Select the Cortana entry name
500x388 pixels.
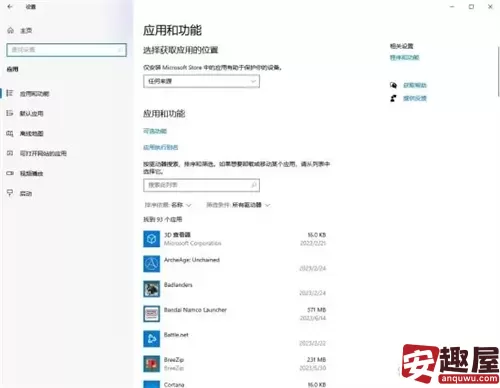[174, 385]
